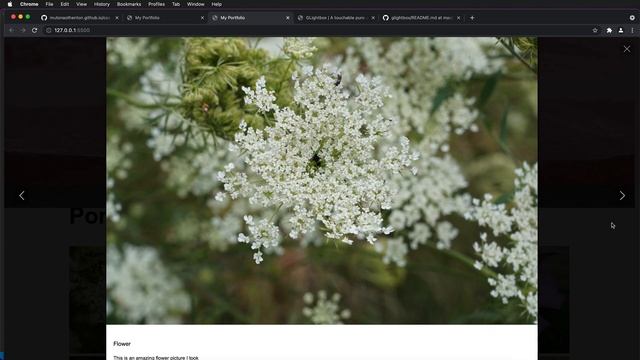The width and height of the screenshot is (640, 360).
Task: Close the lightbox with the X icon
Action: (x=627, y=49)
